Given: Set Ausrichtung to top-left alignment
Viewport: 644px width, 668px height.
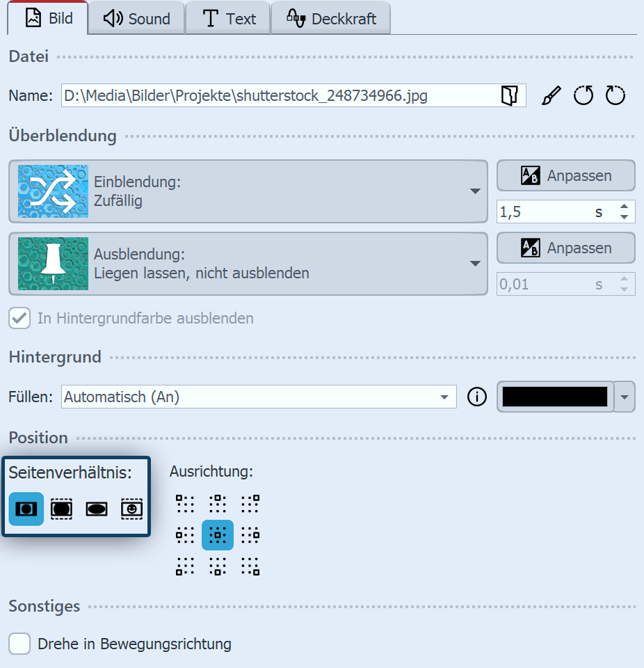Looking at the screenshot, I should tap(184, 503).
